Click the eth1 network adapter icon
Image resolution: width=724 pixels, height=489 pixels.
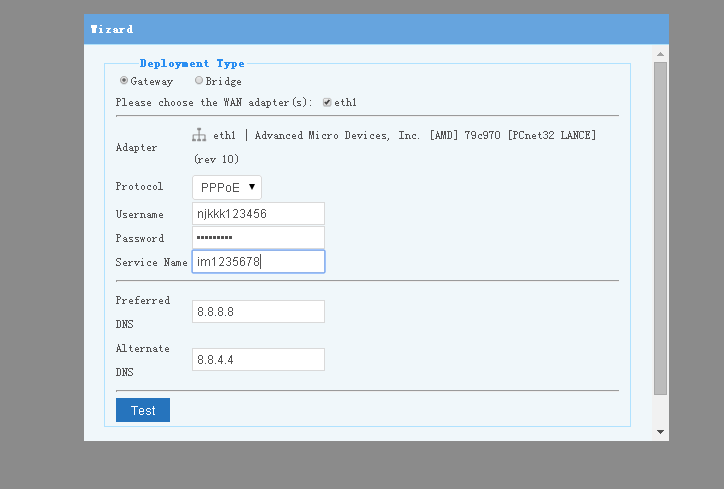(x=199, y=135)
